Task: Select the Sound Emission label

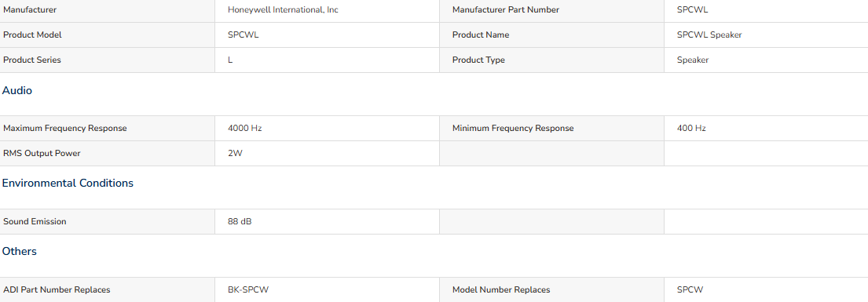Action: tap(35, 221)
